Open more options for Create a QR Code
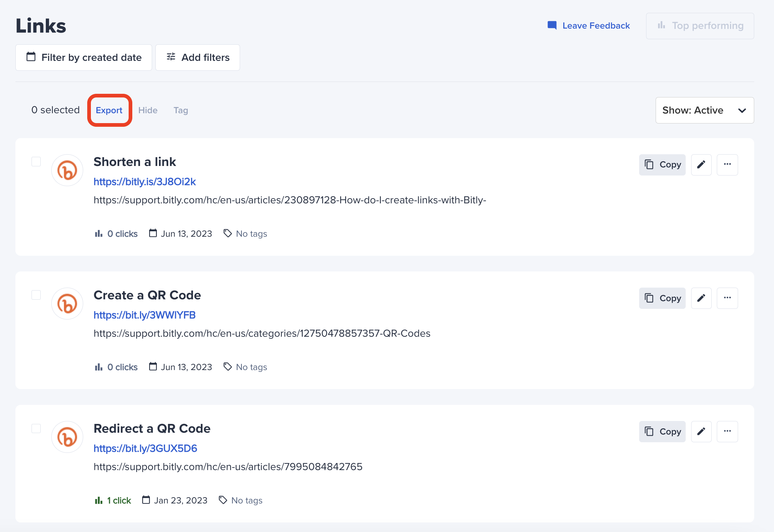Viewport: 774px width, 532px height. point(727,298)
